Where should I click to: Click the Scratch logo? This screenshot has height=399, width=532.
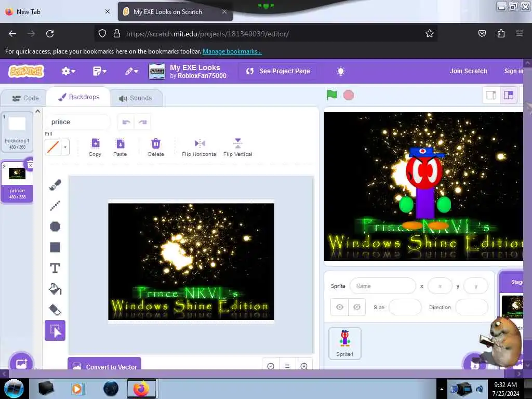(26, 71)
